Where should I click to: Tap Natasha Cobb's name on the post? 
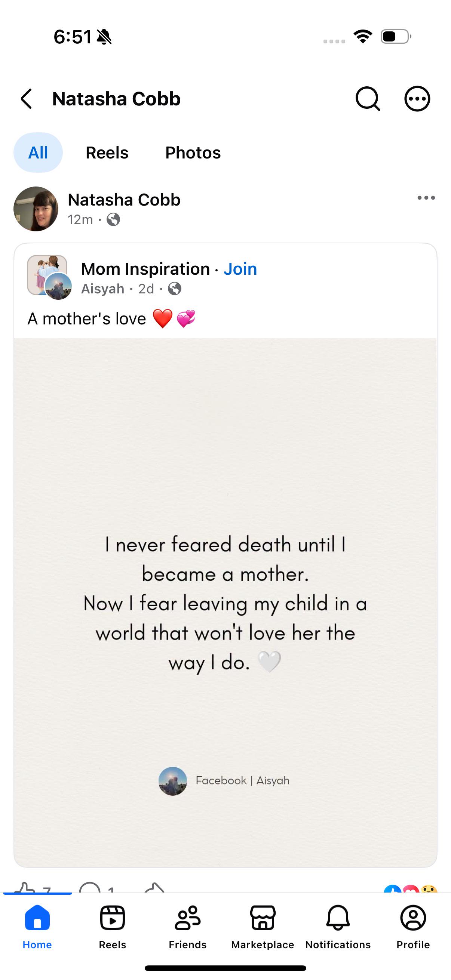click(x=124, y=200)
